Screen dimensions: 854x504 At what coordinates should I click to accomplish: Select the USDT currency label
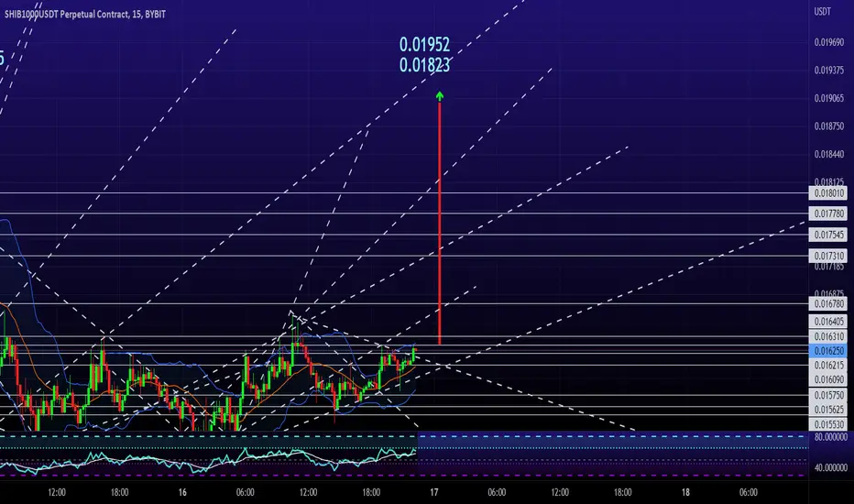coord(823,11)
